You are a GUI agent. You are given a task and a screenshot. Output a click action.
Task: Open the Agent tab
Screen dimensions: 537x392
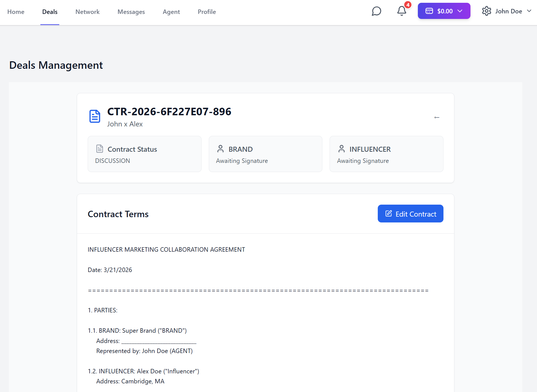(x=171, y=12)
